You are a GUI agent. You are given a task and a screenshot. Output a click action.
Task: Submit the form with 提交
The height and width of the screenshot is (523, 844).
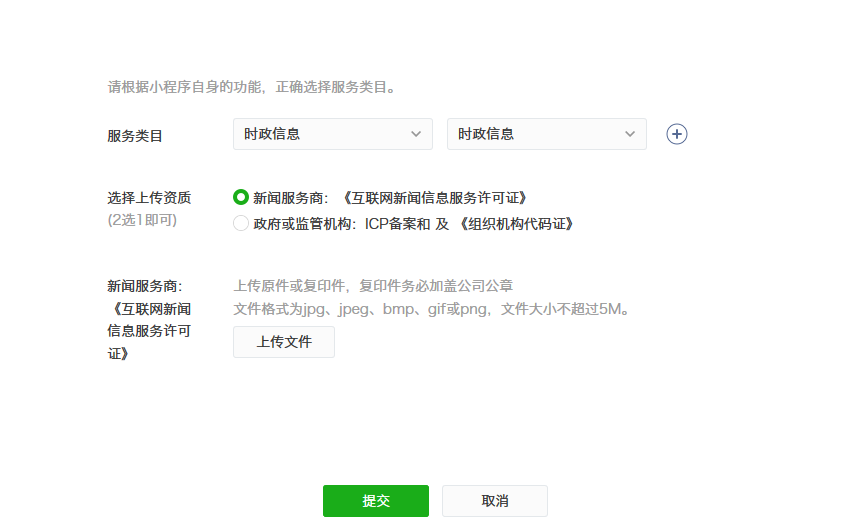click(x=376, y=501)
